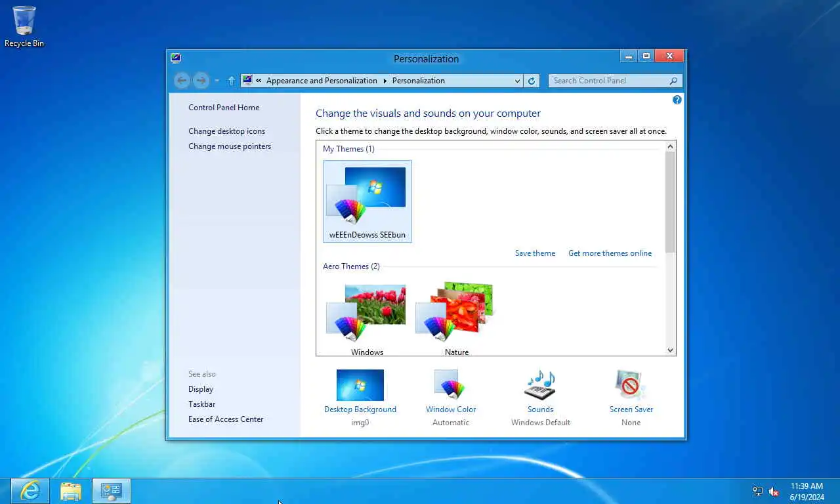Open the arrow between the Appearance and Personalization breadcrumbs
Screen dimensions: 840x504
[x=385, y=81]
